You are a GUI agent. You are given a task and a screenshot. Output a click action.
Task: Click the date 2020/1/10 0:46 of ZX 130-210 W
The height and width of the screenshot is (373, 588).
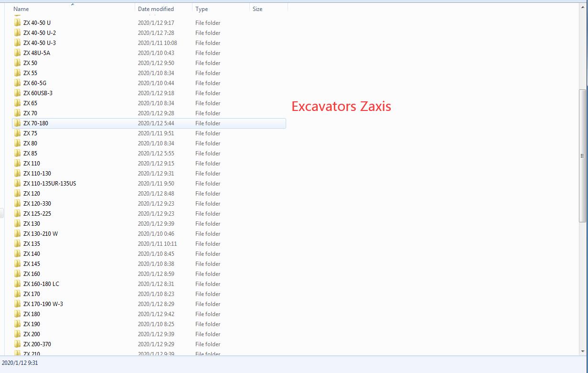click(156, 233)
